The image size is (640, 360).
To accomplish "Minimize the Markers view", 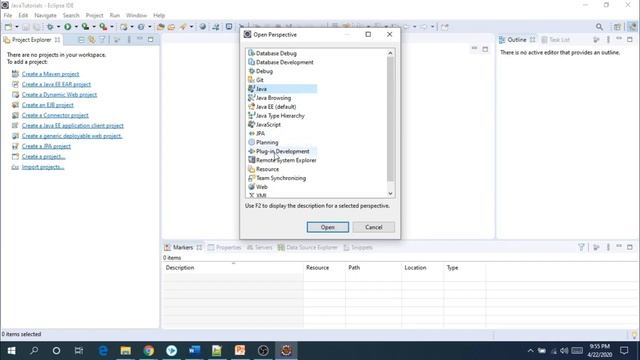I will click(619, 246).
